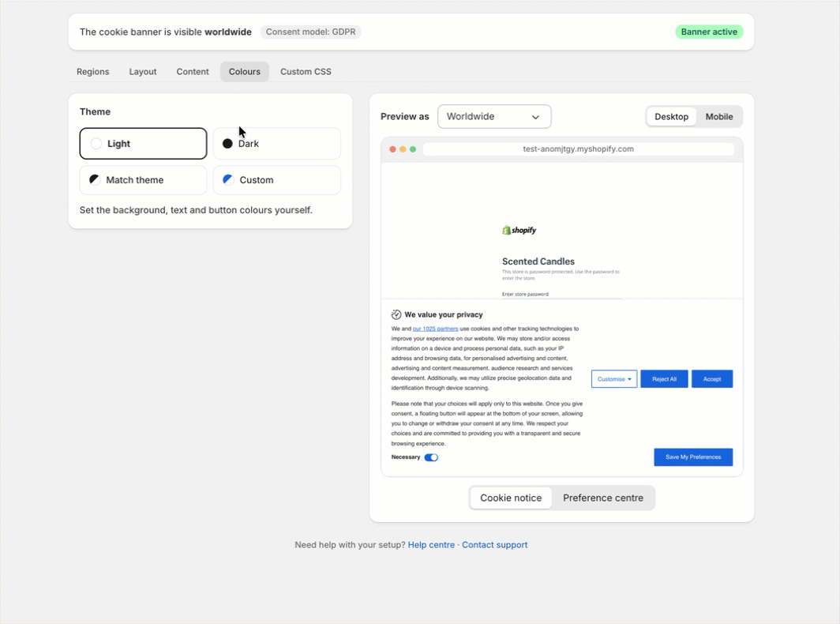Switch to the Layout tab
Image resolution: width=840 pixels, height=624 pixels.
(x=142, y=72)
